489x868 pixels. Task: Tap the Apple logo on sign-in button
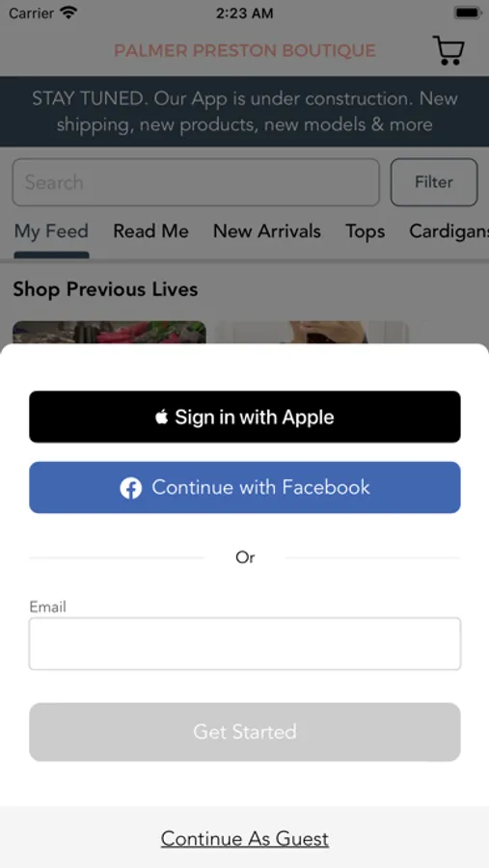[162, 417]
